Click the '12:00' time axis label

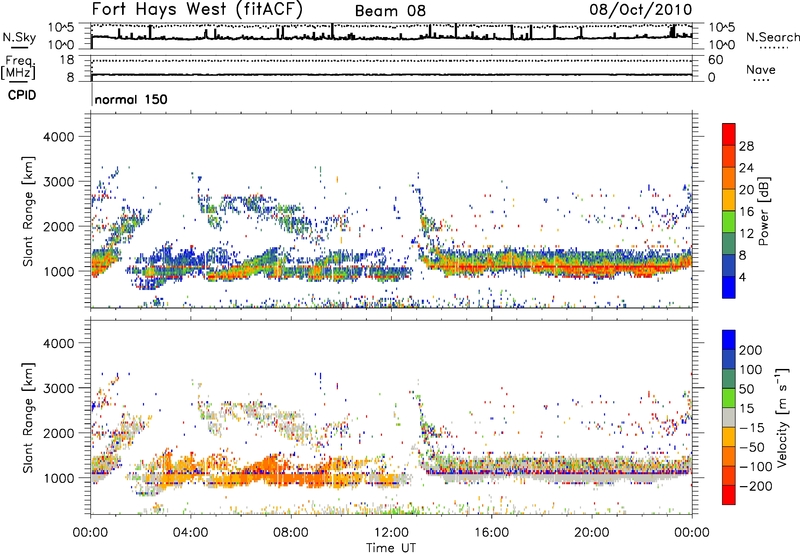(391, 533)
